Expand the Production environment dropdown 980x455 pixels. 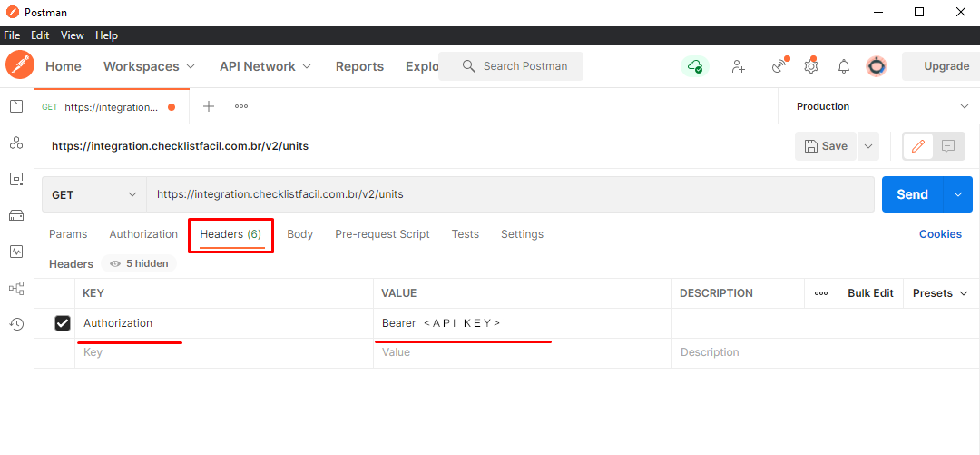point(879,106)
